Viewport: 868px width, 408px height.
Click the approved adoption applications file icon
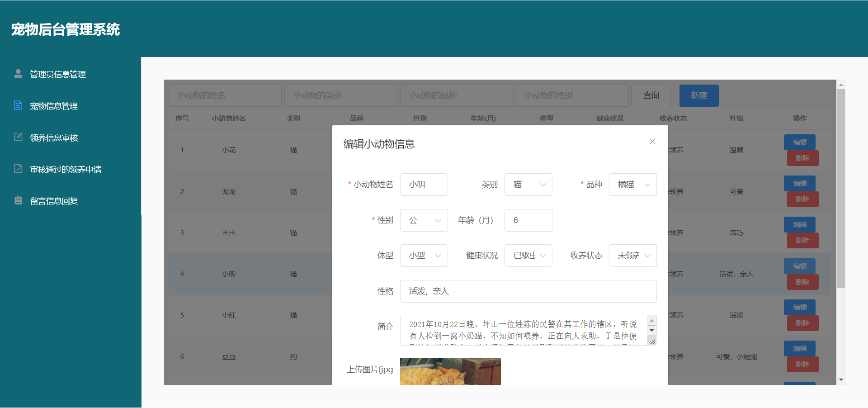click(x=18, y=169)
